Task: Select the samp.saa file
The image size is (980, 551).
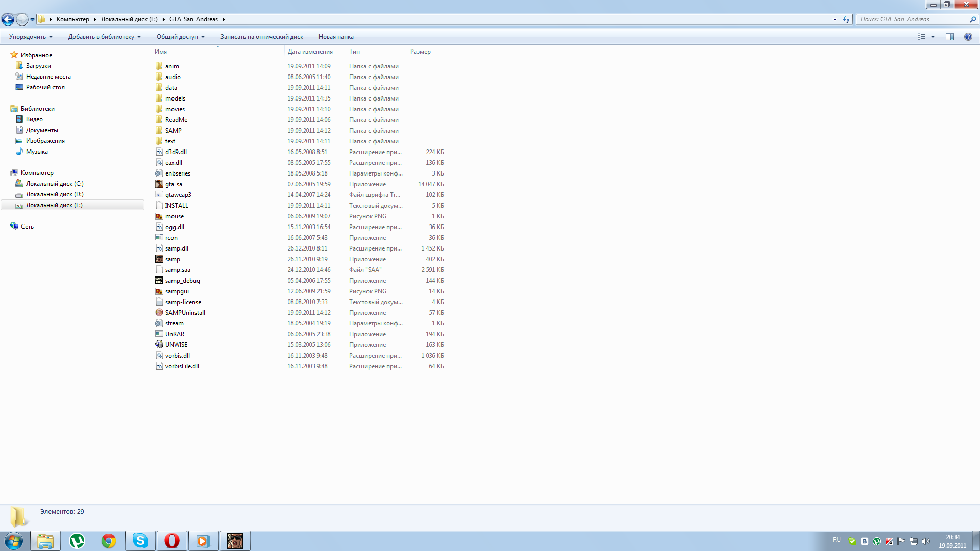Action: tap(178, 270)
